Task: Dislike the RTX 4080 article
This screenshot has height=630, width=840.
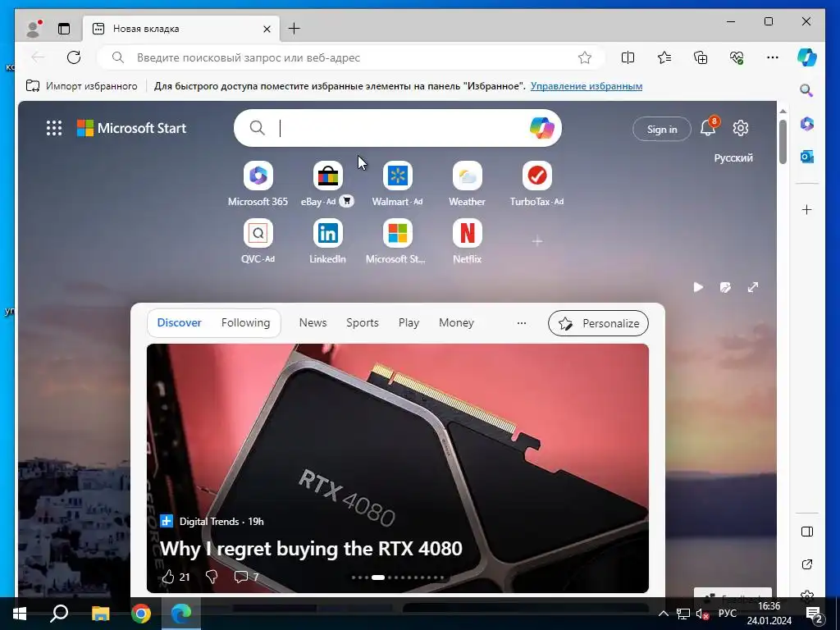Action: [212, 577]
